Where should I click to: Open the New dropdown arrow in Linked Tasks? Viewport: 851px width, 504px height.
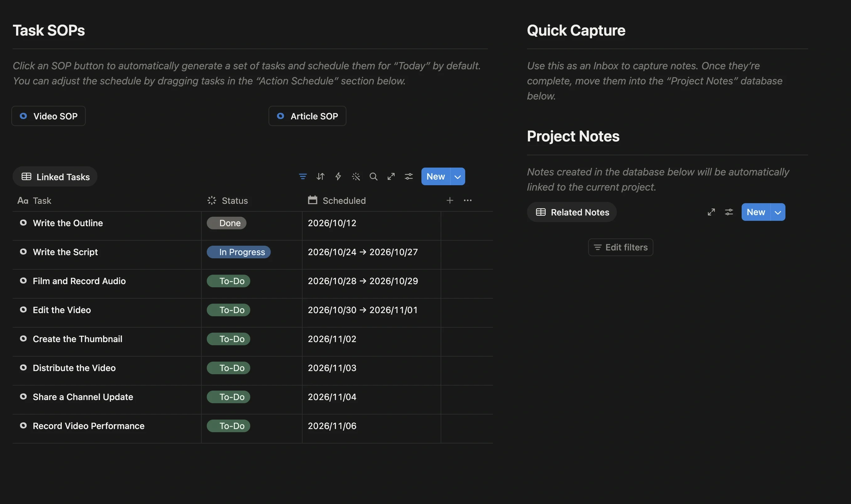point(458,177)
